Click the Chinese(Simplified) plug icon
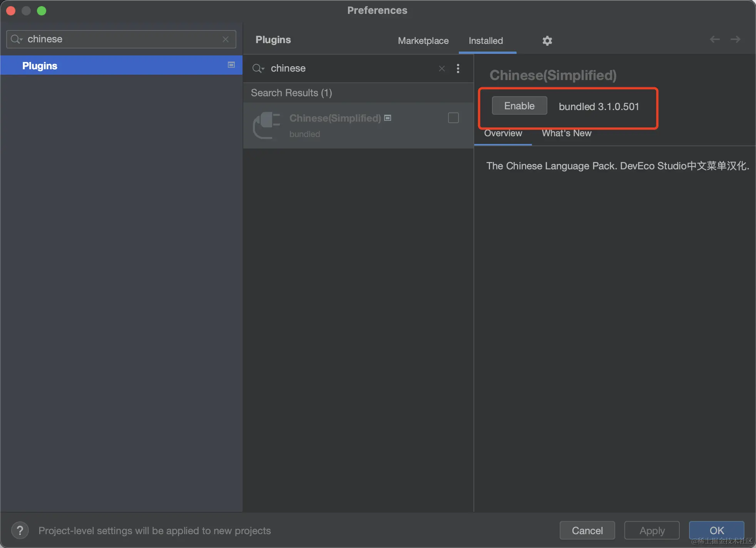This screenshot has height=548, width=756. [266, 125]
